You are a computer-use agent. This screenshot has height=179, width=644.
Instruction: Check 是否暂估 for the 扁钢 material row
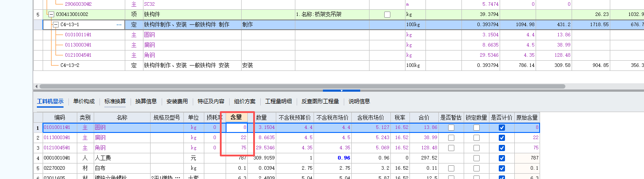451,138
